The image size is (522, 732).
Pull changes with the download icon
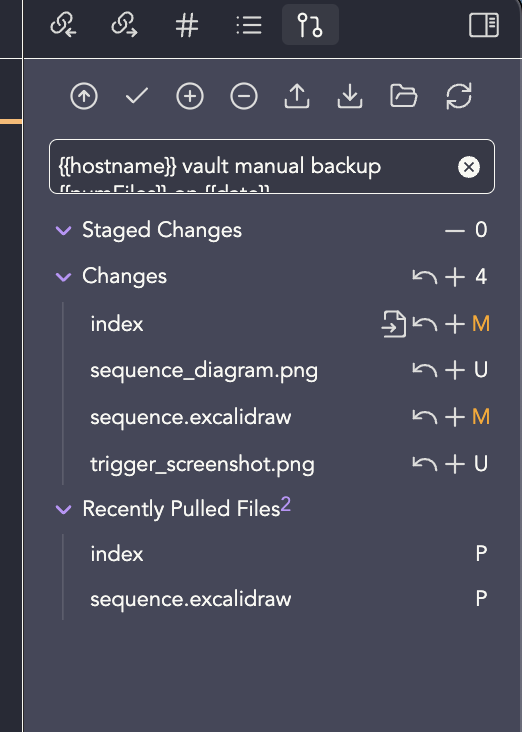[350, 96]
